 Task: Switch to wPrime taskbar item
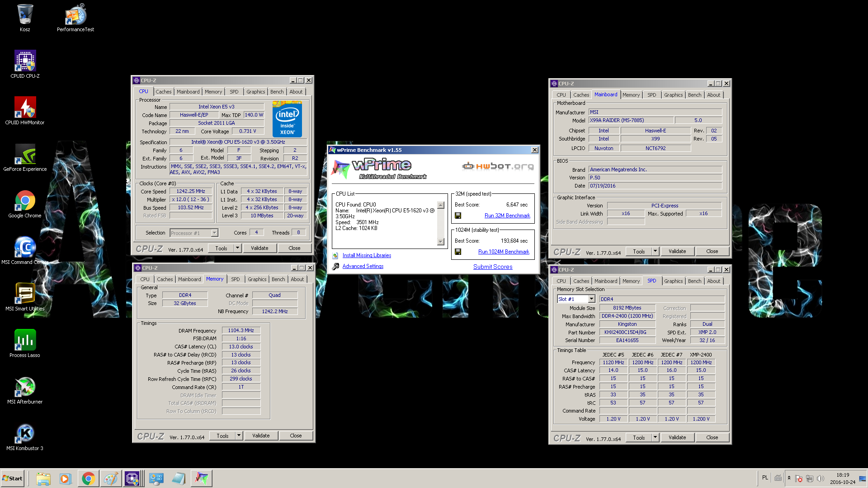tap(201, 479)
